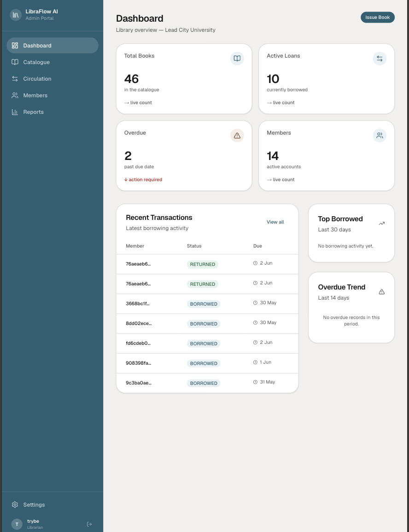409x532 pixels.
Task: Click the trybe user avatar circle
Action: tap(17, 524)
